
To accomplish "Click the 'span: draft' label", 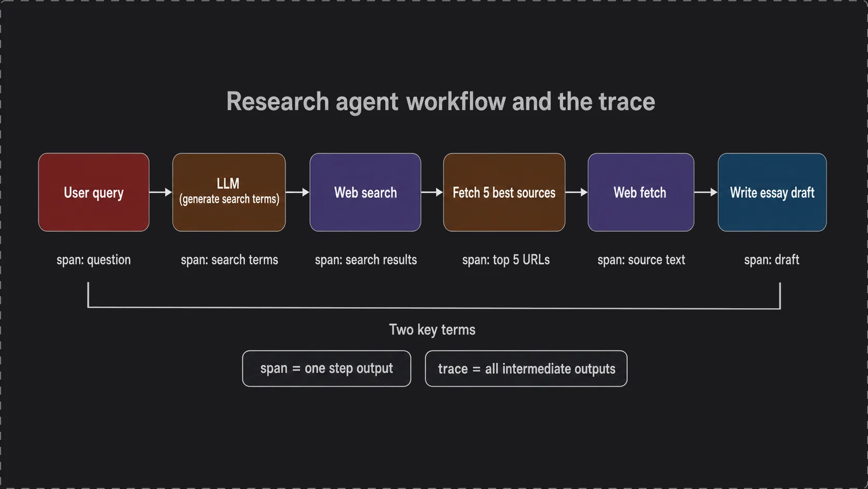I will (771, 260).
